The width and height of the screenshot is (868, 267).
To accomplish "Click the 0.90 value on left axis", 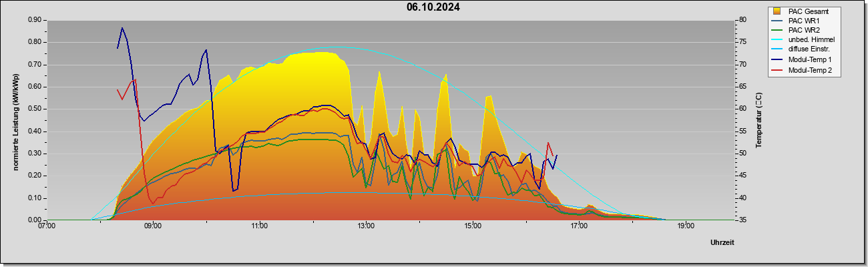I will (x=35, y=20).
